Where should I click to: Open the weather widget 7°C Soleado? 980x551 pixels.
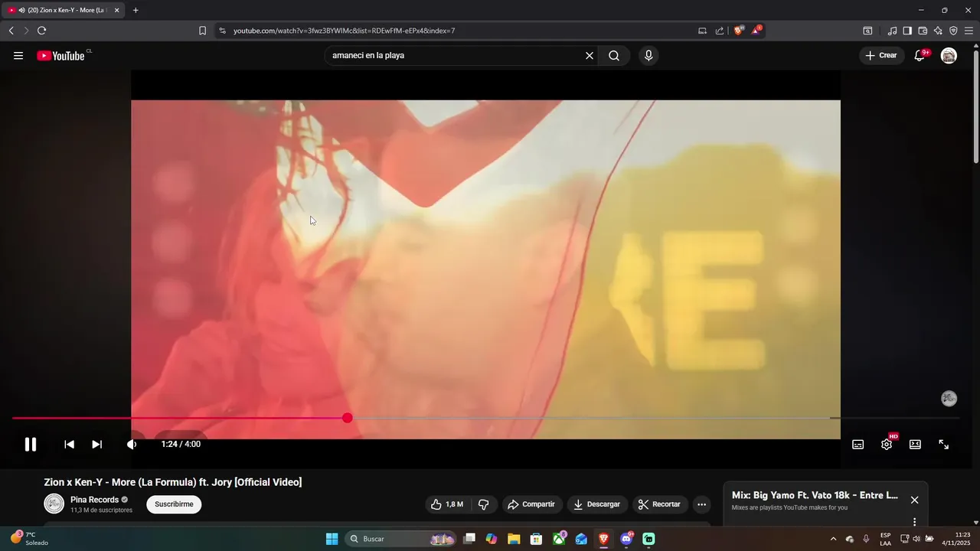[31, 538]
